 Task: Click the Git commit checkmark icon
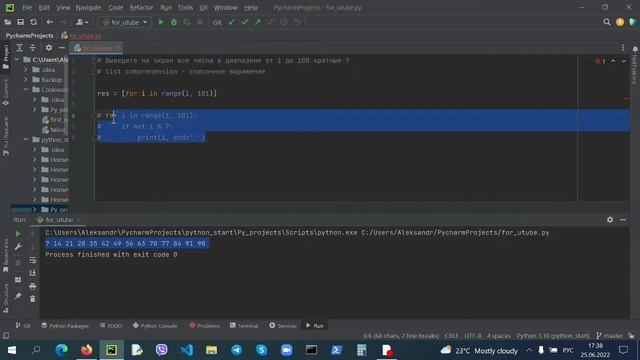(244, 22)
